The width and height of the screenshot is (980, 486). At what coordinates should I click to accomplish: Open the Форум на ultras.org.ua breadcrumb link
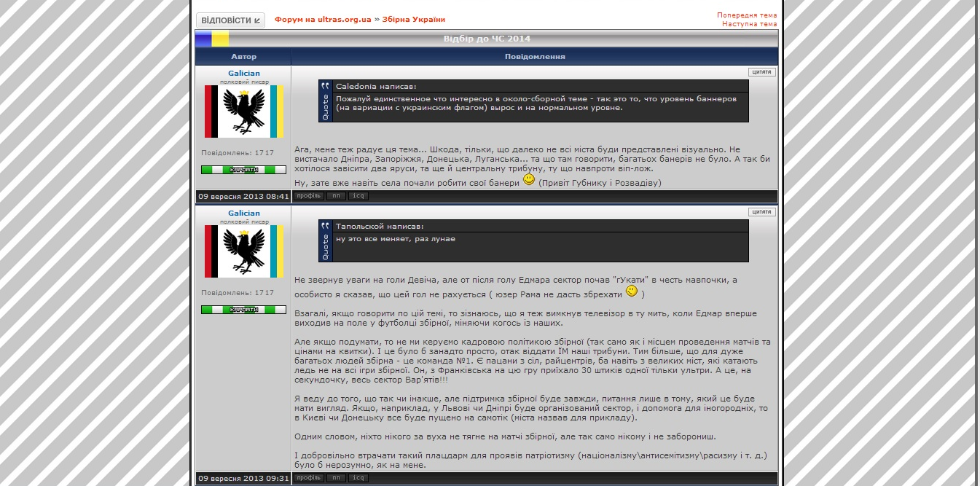(x=323, y=20)
